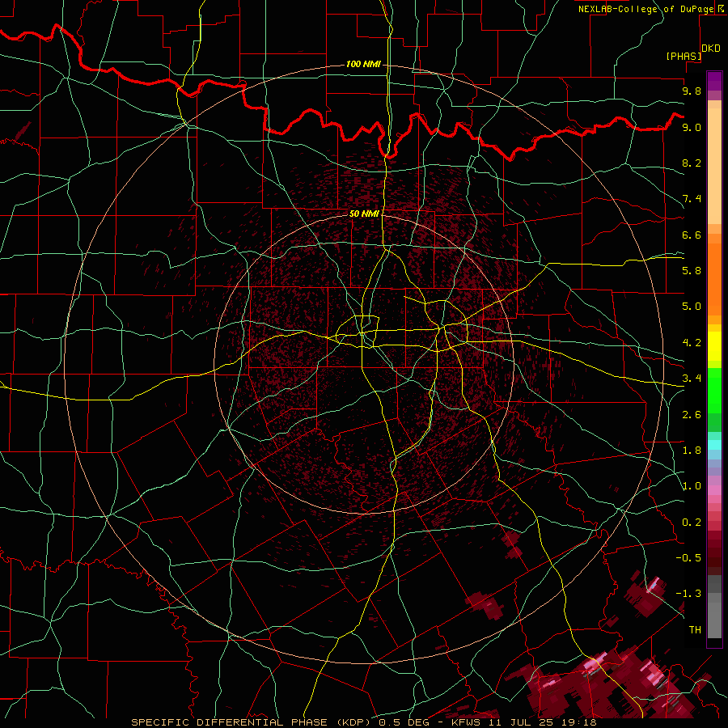Click the -0.5 legend value
The image size is (728, 728).
tap(688, 558)
